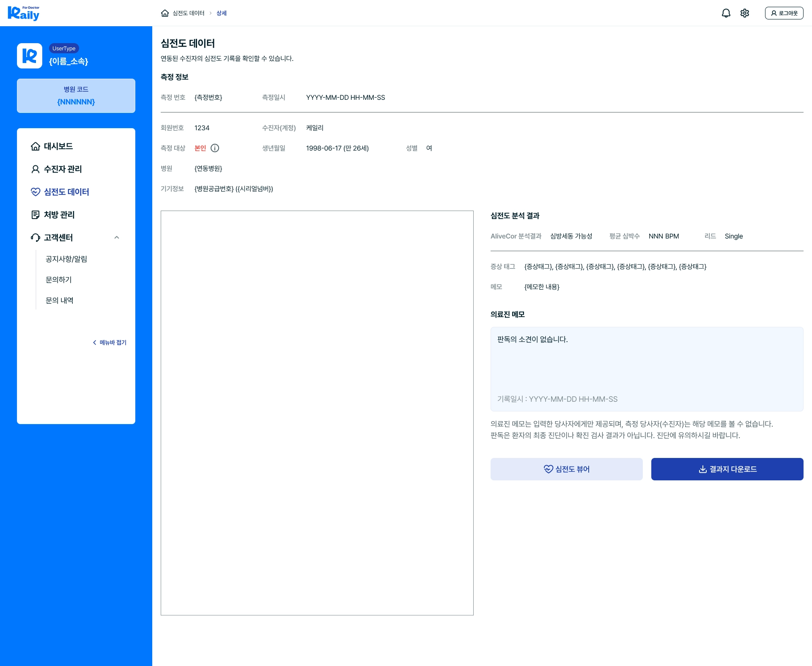The width and height of the screenshot is (812, 666).
Task: Click the 심전도 데이터 breadcrumb link
Action: click(x=188, y=13)
